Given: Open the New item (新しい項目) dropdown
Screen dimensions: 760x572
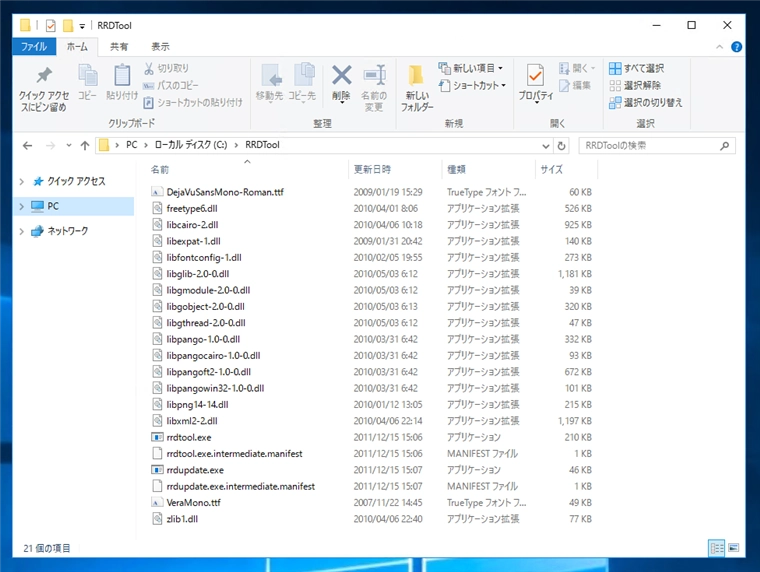Looking at the screenshot, I should click(471, 68).
